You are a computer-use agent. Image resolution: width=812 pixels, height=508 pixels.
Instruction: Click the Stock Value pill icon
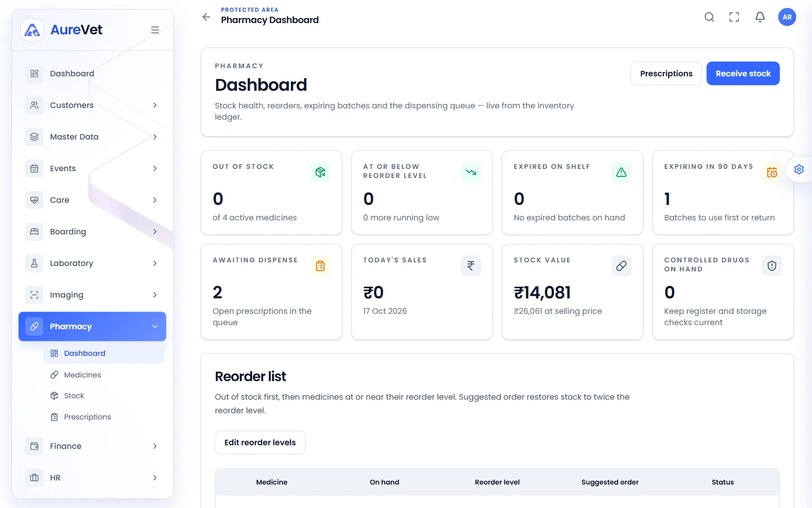pos(621,266)
